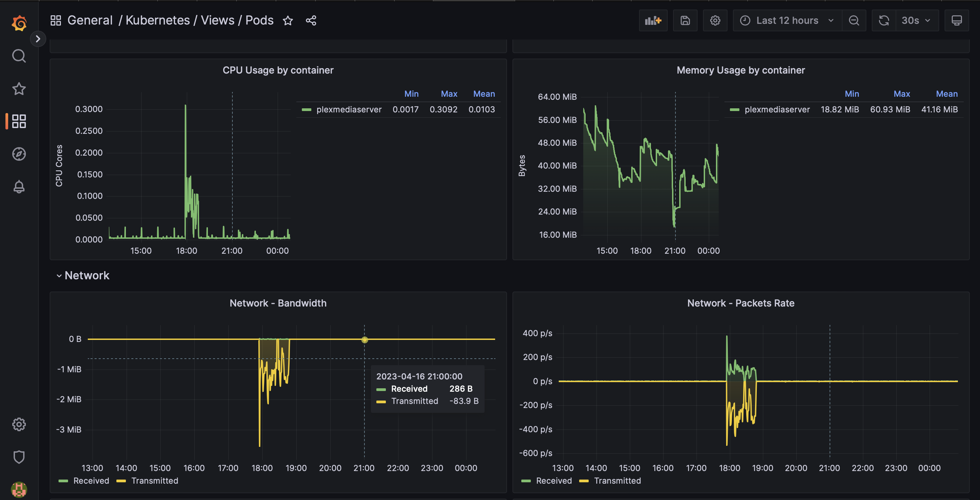Toggle Received series in Bandwidth legend

(x=91, y=481)
